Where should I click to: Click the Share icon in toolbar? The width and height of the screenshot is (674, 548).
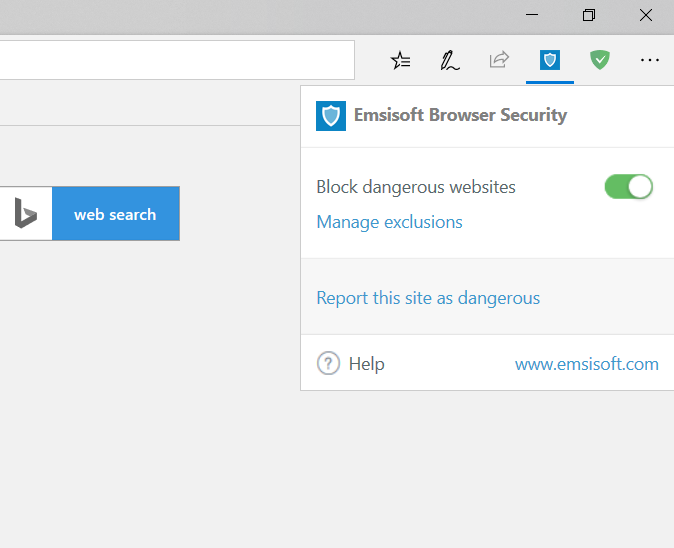499,60
